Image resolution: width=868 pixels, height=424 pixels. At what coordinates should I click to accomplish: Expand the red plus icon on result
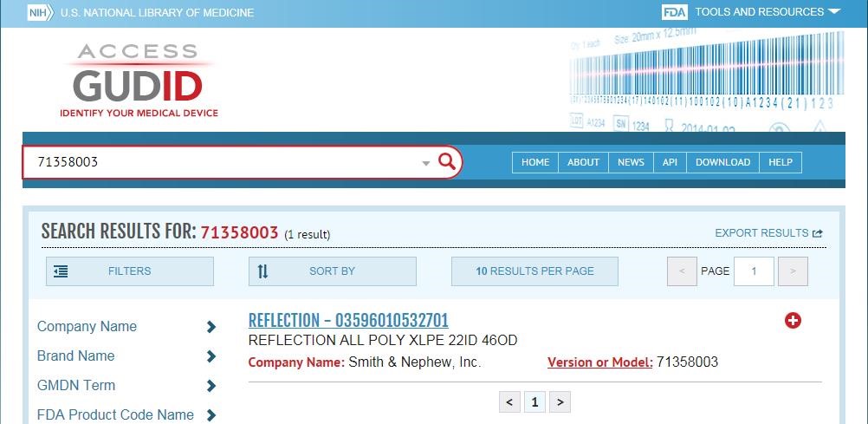793,321
